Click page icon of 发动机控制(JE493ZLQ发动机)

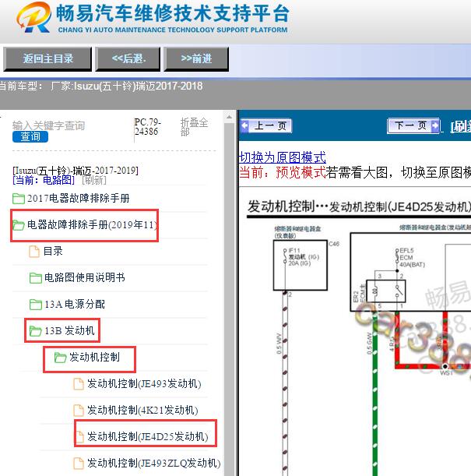point(79,464)
